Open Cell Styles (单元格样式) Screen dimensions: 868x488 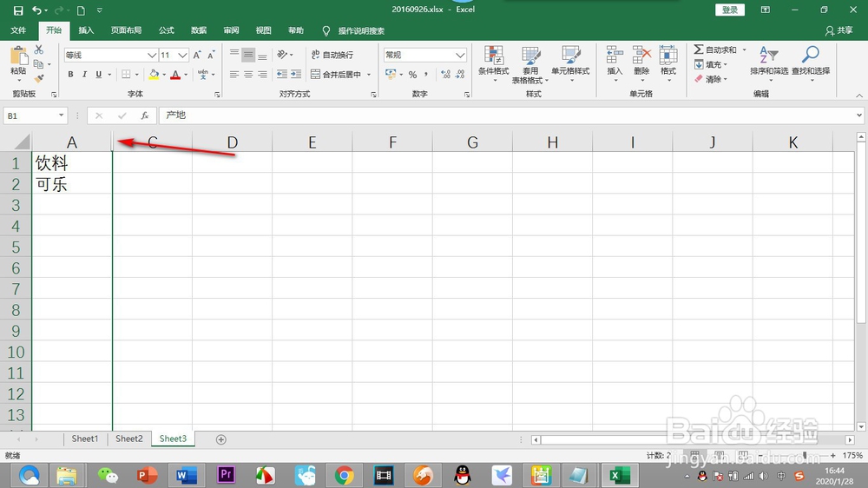point(570,63)
